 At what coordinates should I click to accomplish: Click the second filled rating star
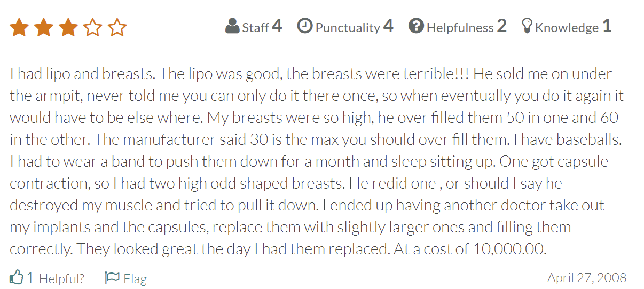tap(44, 27)
